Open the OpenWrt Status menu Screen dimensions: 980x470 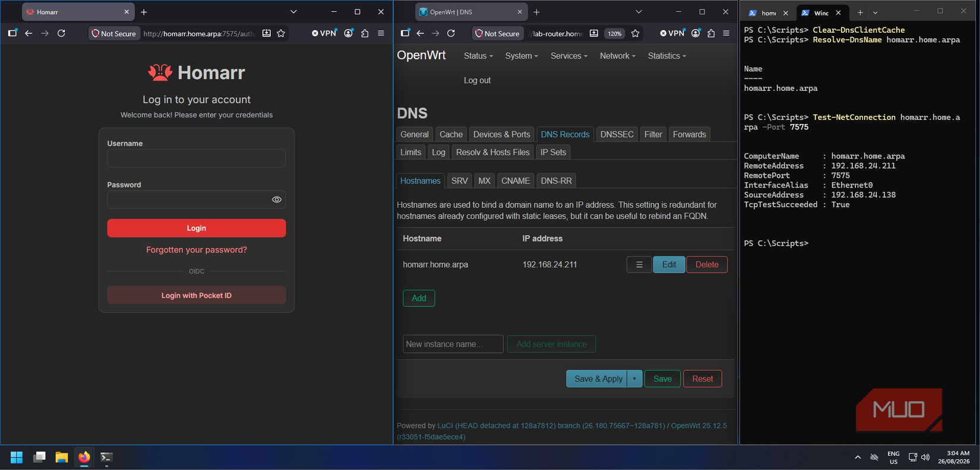[x=478, y=56]
